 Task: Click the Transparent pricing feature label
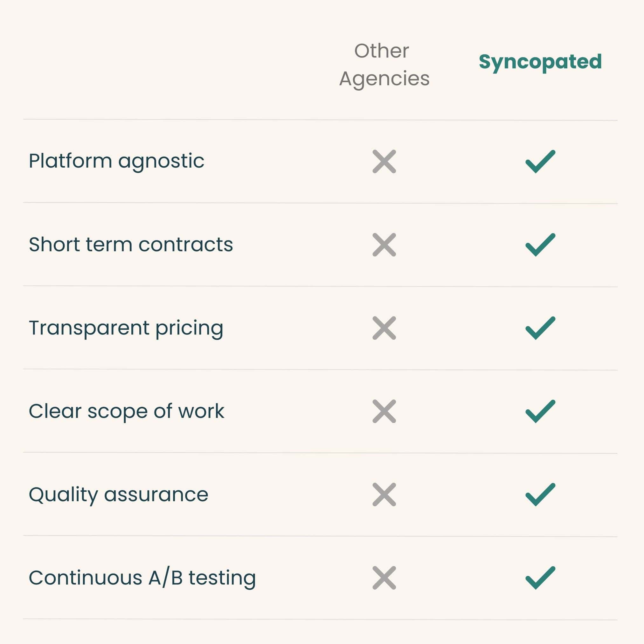click(126, 328)
